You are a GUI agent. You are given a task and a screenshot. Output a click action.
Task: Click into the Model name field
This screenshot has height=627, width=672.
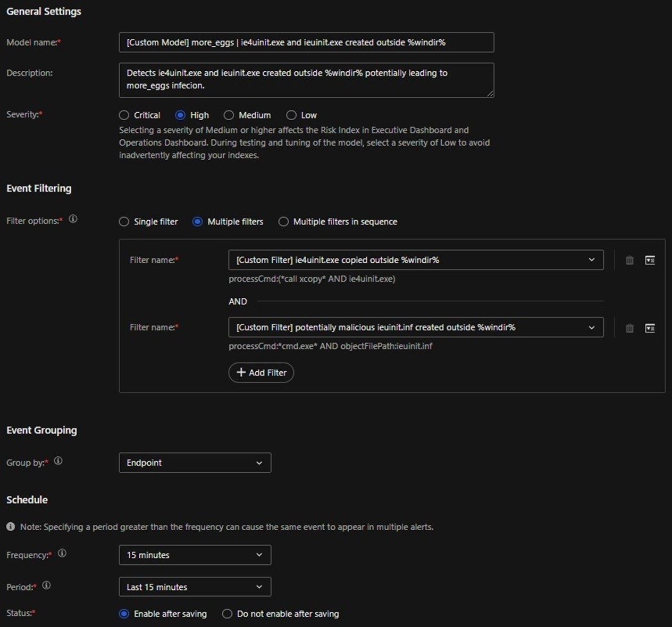click(x=306, y=43)
